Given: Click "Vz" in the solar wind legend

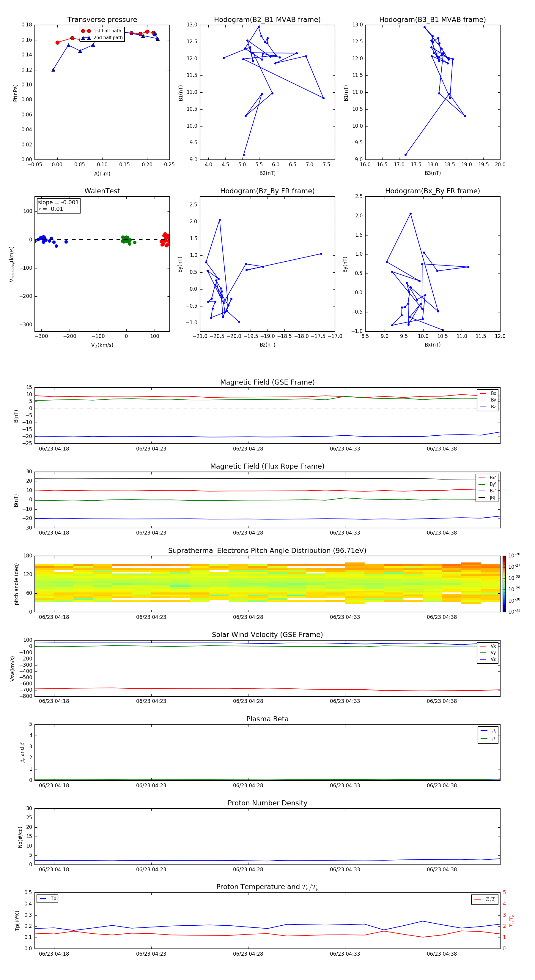Looking at the screenshot, I should (x=488, y=659).
